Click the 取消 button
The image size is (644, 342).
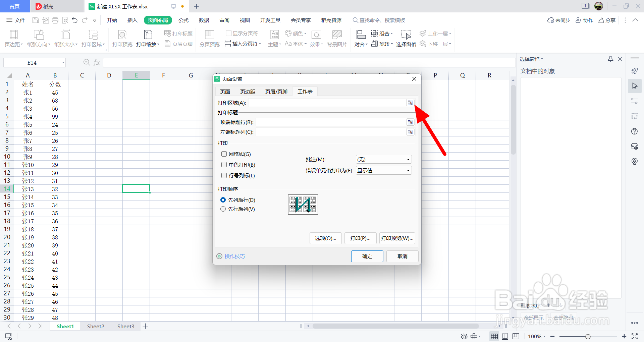(x=402, y=256)
